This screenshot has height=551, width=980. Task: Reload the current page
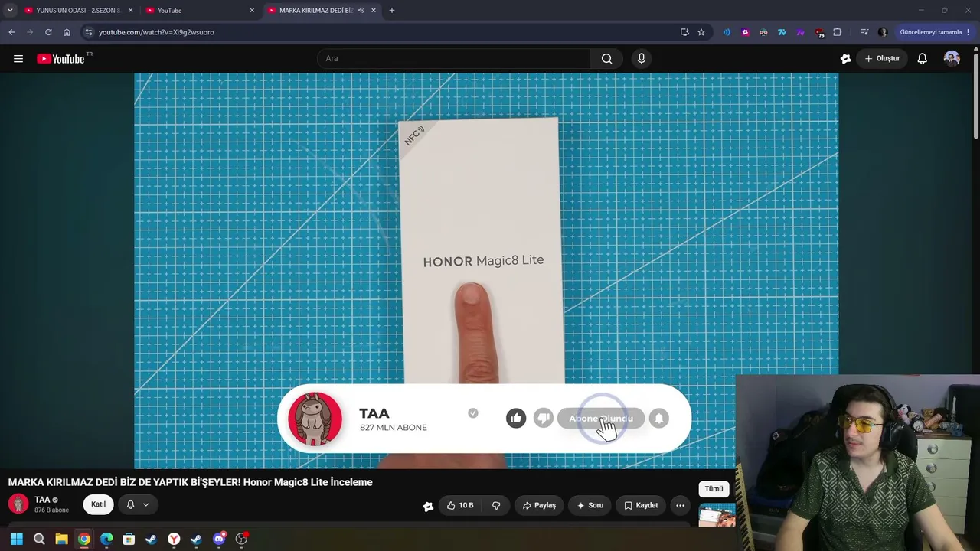point(48,32)
